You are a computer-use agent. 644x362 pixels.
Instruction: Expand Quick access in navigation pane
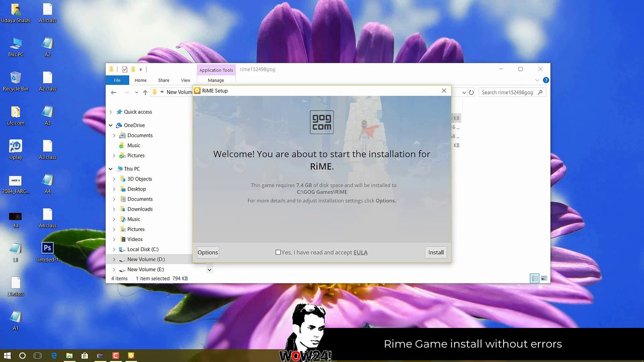111,112
